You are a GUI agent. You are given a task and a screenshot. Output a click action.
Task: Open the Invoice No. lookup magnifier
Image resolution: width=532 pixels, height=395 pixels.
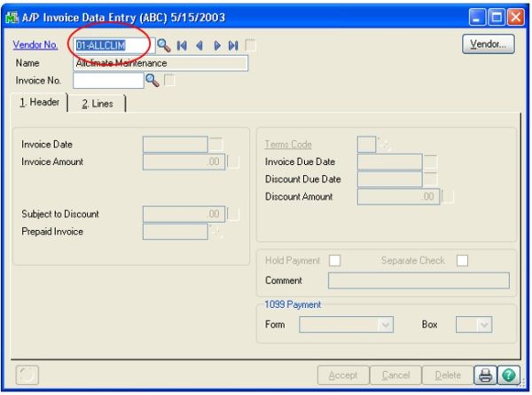(x=153, y=81)
